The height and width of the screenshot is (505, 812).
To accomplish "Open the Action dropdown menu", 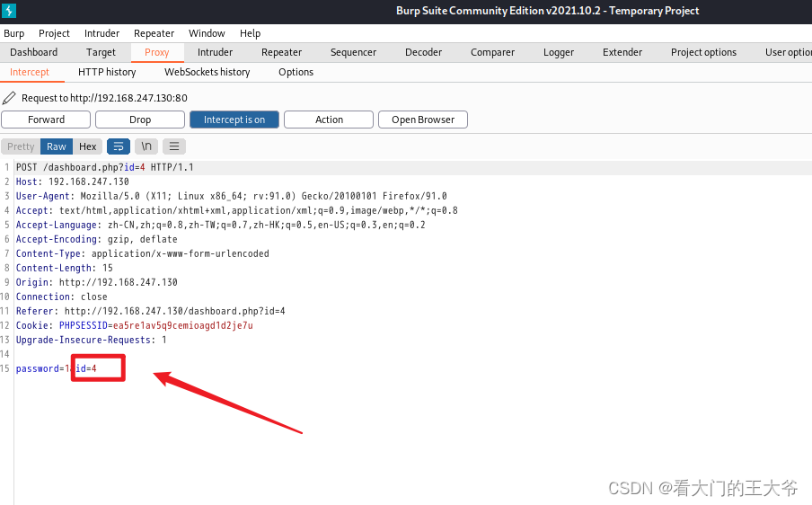I will coord(329,120).
